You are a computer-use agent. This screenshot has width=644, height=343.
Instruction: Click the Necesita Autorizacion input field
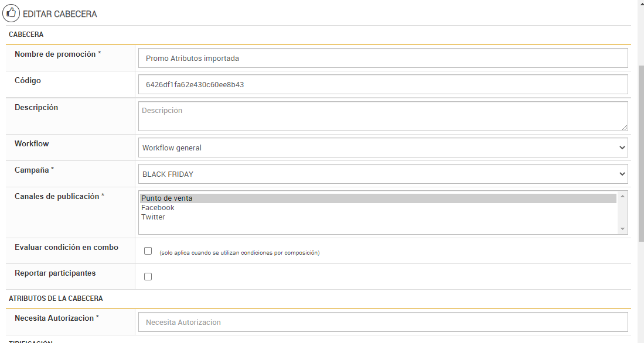[383, 322]
